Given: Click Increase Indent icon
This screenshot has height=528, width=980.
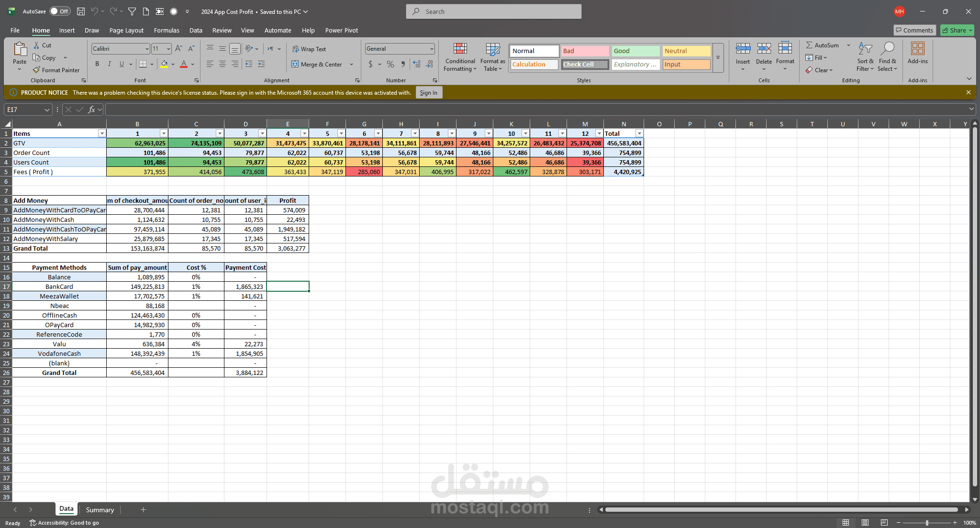Looking at the screenshot, I should [x=261, y=64].
